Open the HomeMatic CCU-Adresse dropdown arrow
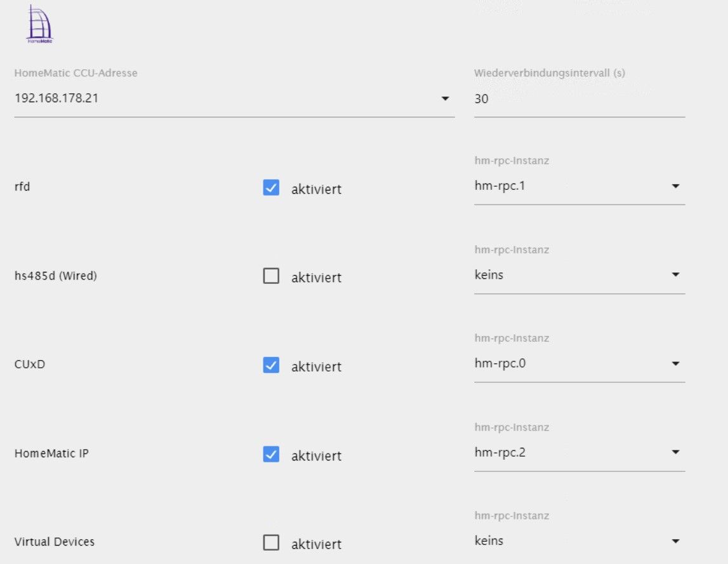This screenshot has width=728, height=564. [x=445, y=99]
